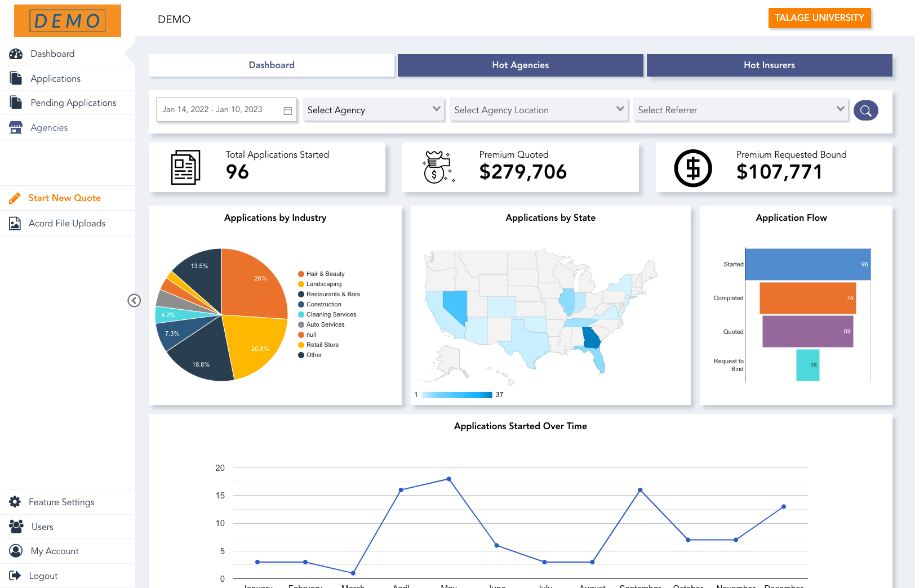Viewport: 915px width, 588px height.
Task: Toggle Construction legend entry
Action: [x=319, y=305]
